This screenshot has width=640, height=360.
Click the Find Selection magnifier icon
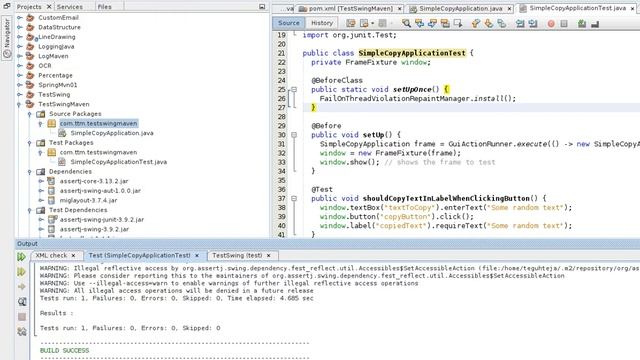[x=406, y=23]
